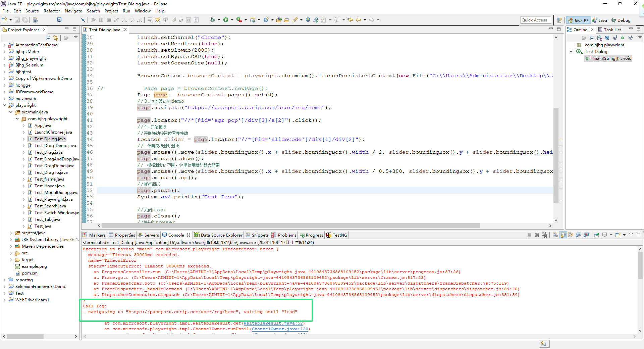Click the green Run button in toolbar
Screen dimensions: 644x349
226,20
